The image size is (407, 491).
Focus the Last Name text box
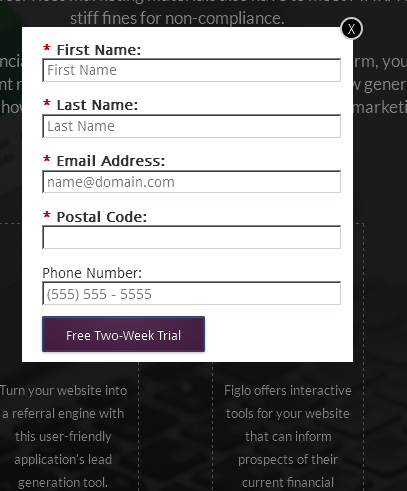tap(191, 126)
